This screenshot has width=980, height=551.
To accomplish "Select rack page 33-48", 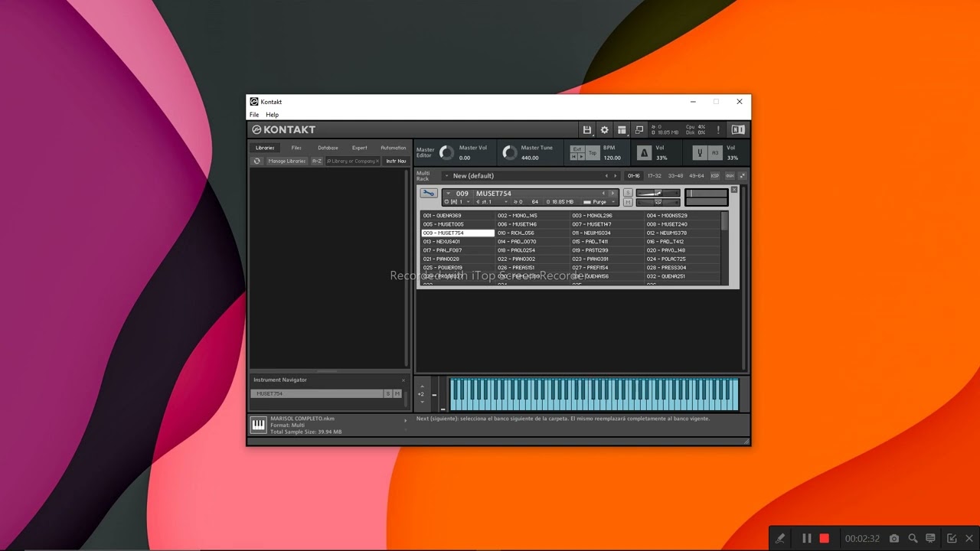I will coord(675,176).
